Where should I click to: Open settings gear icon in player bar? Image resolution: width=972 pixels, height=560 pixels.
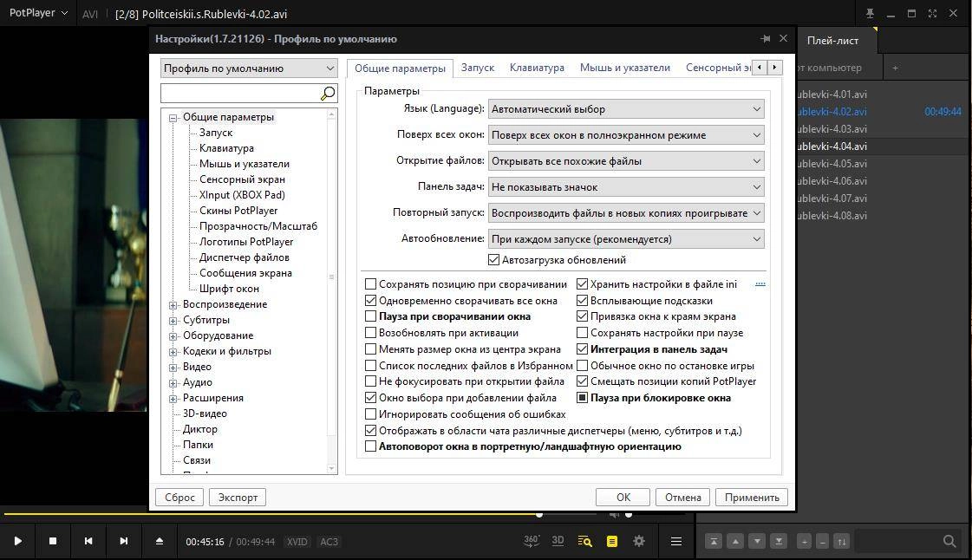click(x=639, y=541)
